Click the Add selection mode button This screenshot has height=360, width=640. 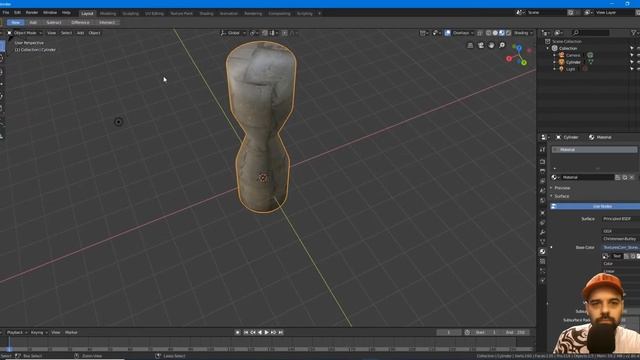[x=33, y=22]
